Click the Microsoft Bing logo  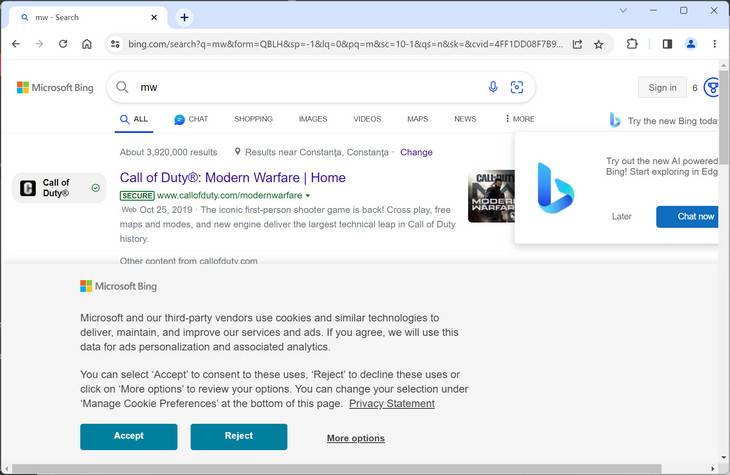pos(55,88)
